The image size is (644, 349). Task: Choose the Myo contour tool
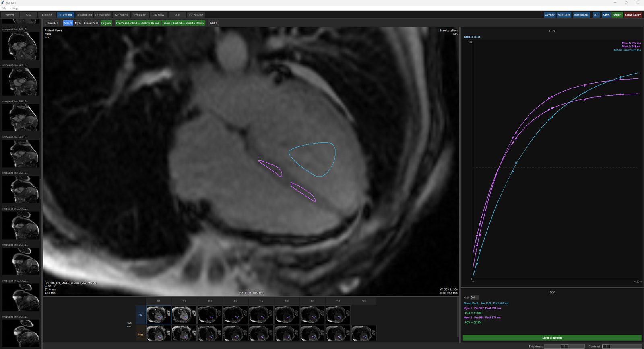(78, 23)
